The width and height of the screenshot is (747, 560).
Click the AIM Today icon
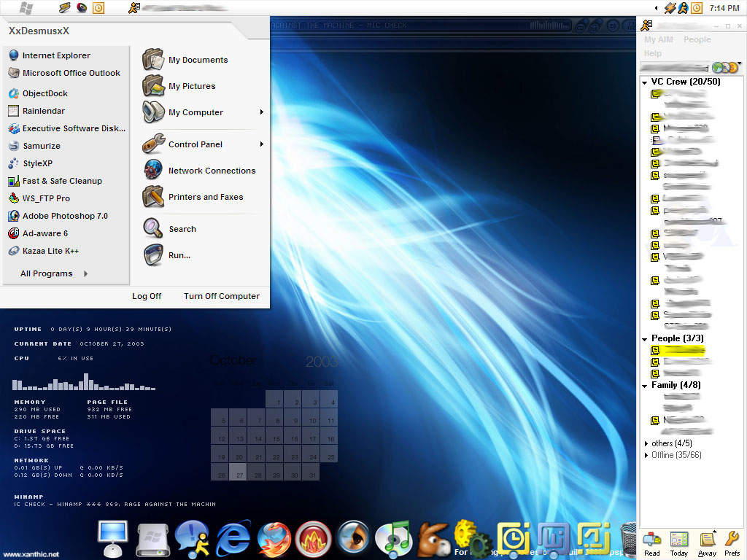pos(679,543)
